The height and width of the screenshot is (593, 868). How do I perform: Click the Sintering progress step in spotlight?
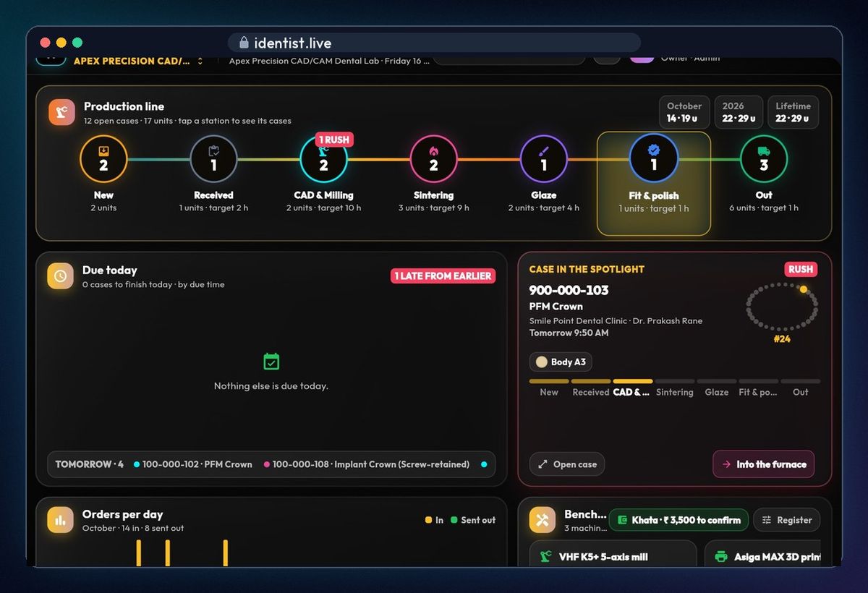(x=675, y=388)
